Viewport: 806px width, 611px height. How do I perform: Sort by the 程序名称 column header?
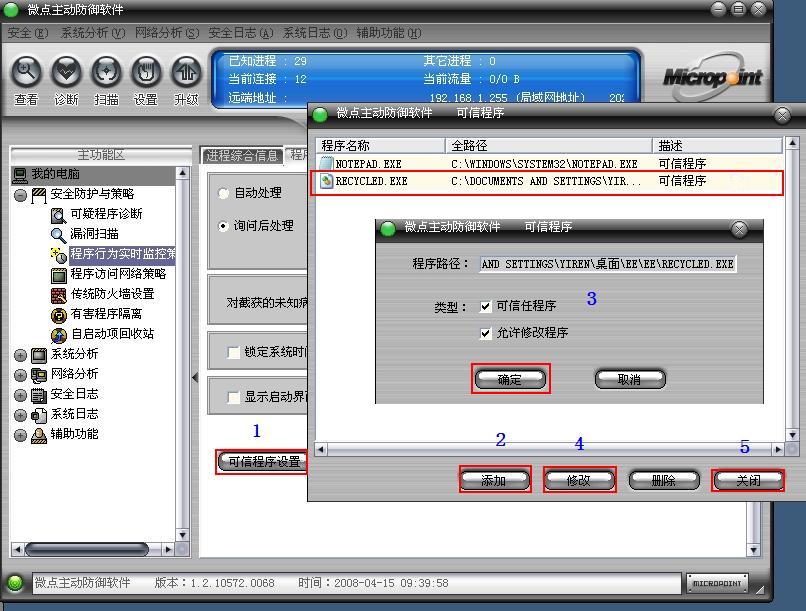tap(380, 145)
